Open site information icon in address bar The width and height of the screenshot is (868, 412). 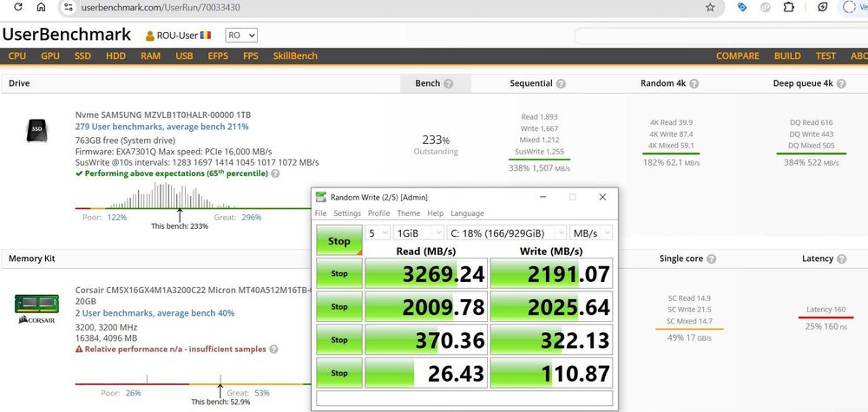[68, 7]
